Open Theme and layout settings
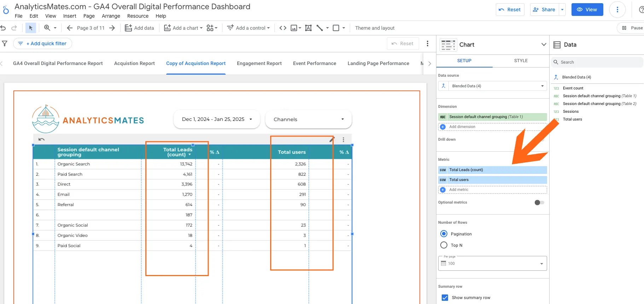The height and width of the screenshot is (304, 644). click(x=375, y=28)
